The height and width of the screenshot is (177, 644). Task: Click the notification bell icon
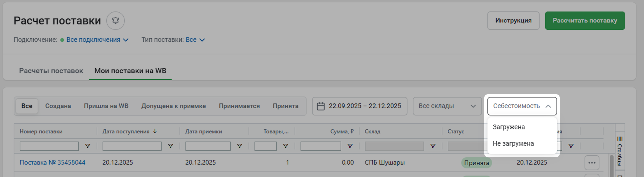point(115,20)
